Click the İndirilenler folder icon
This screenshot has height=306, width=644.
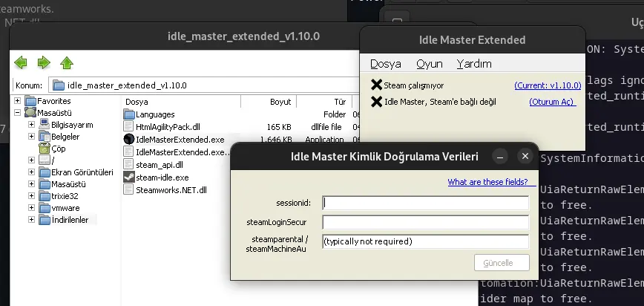[x=45, y=220]
